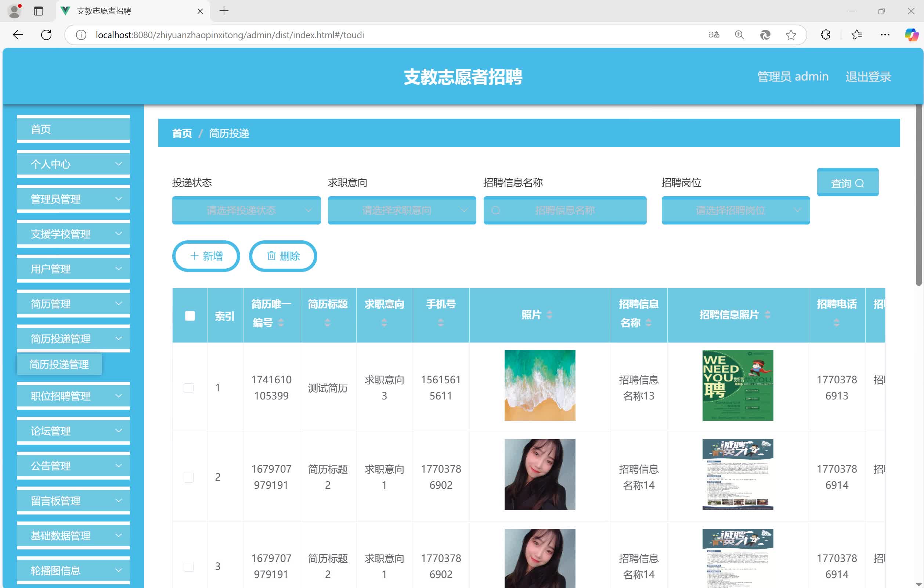Click the Edge browser essentials icon
924x588 pixels.
765,35
